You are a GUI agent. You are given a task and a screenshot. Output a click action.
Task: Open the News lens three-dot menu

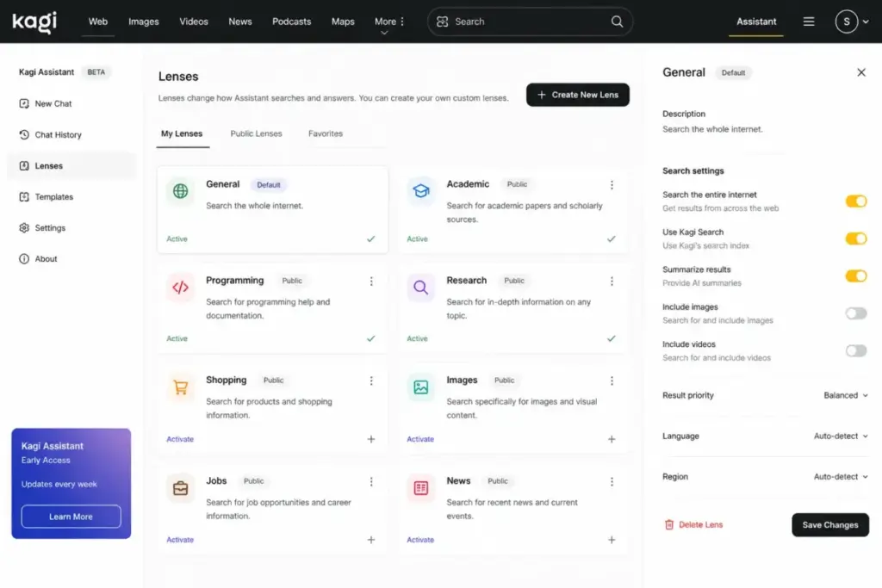(x=612, y=482)
